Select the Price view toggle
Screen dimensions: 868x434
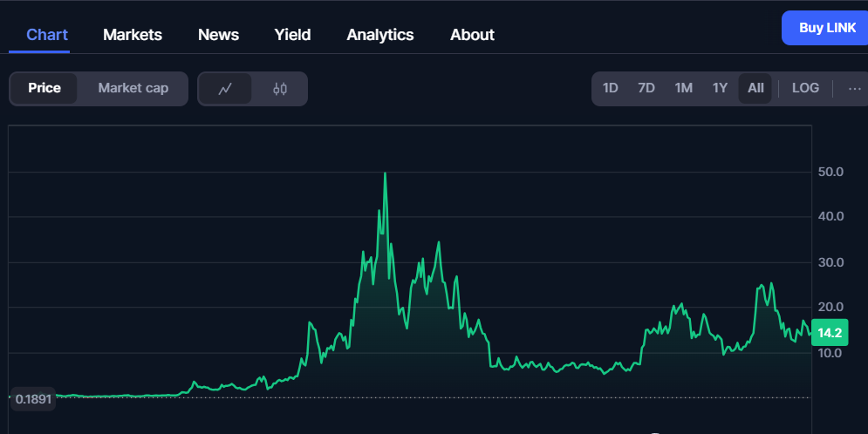(44, 89)
